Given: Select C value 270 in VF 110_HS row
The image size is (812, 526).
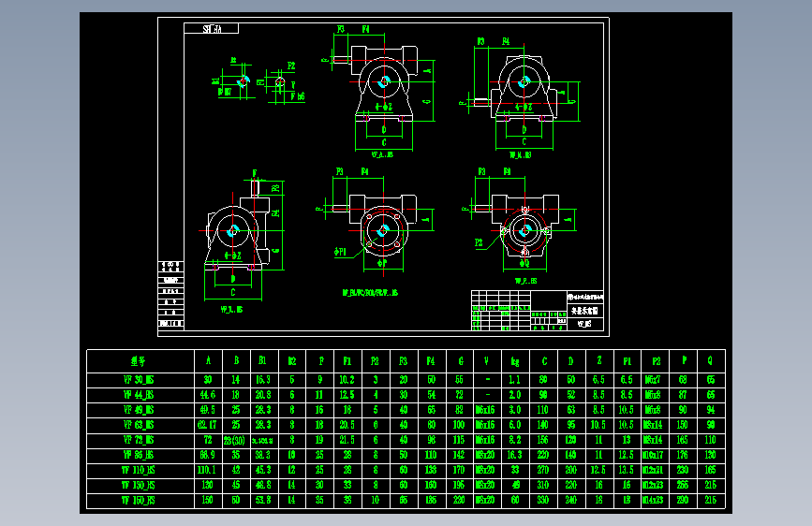Looking at the screenshot, I should [542, 470].
